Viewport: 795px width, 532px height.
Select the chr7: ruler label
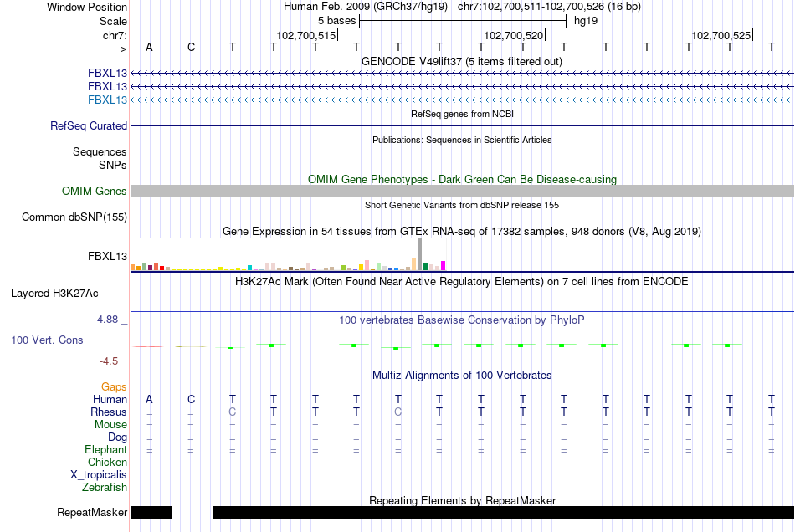pyautogui.click(x=115, y=35)
